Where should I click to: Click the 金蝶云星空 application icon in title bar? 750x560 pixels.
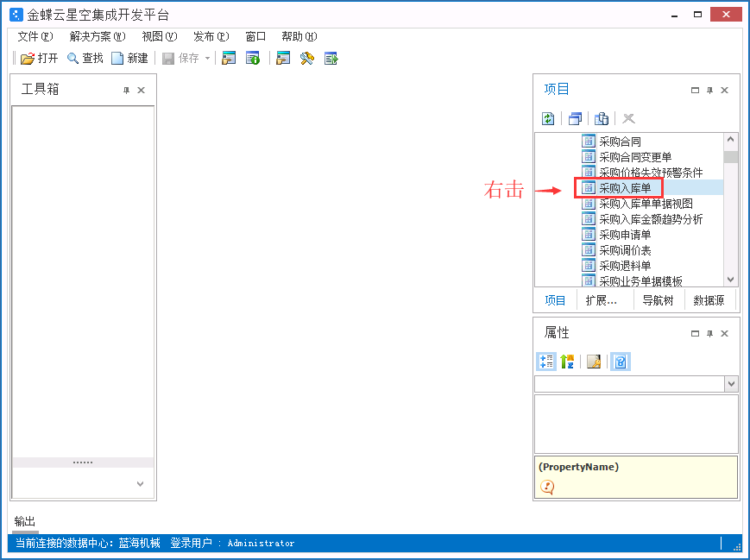(x=16, y=15)
